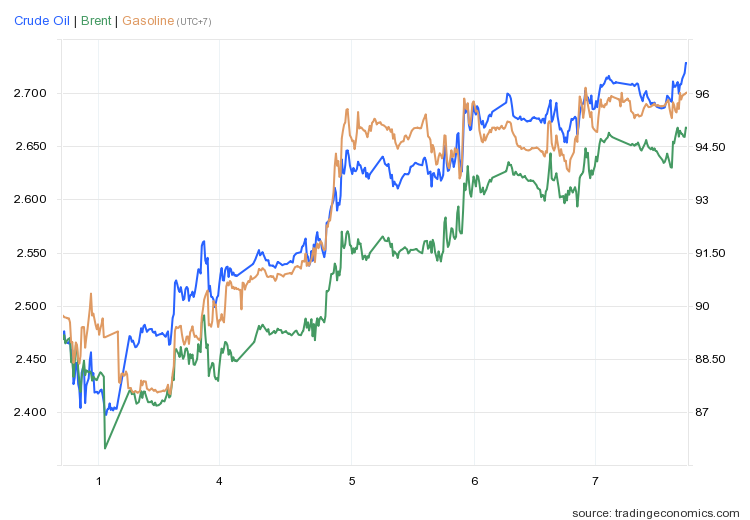Select the Gasoline legend label
Viewport: 750px width, 520px height.
(x=147, y=21)
